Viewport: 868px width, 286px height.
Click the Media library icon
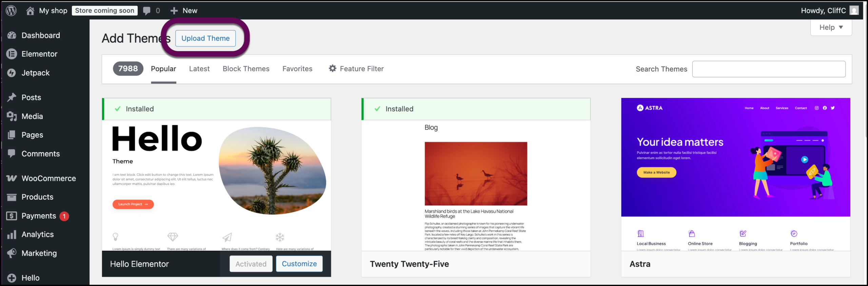point(12,116)
